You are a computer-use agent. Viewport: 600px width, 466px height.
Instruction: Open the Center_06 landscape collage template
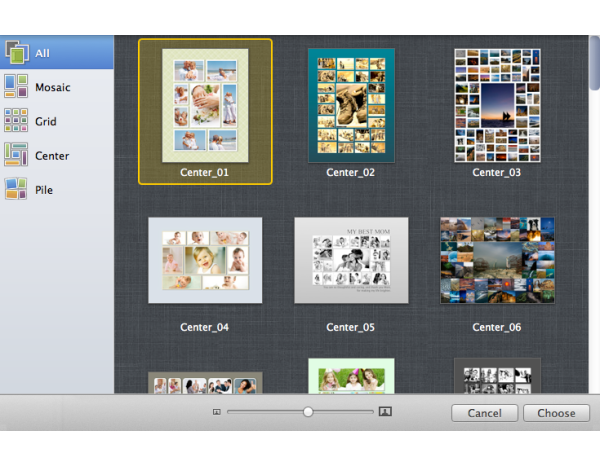tap(497, 260)
